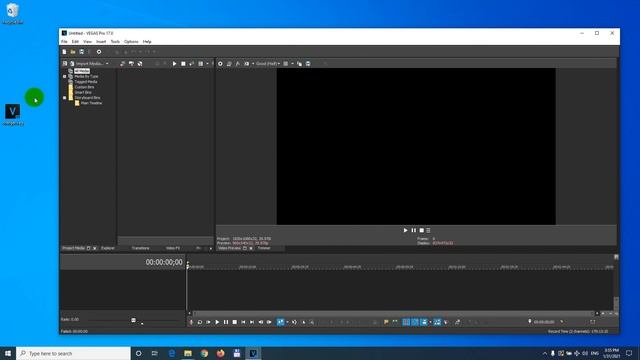The width and height of the screenshot is (640, 360).
Task: Select the highlighted Normal Edit tool
Action: click(280, 322)
